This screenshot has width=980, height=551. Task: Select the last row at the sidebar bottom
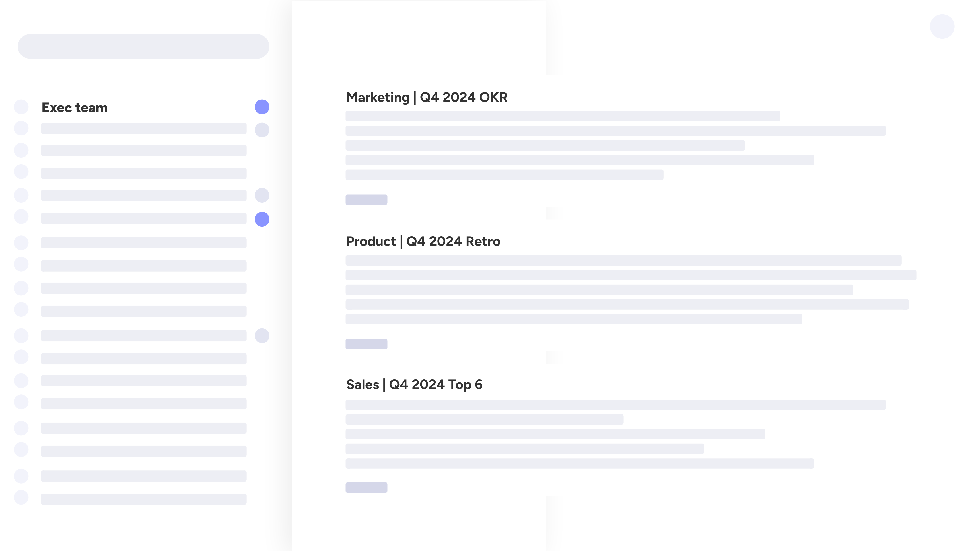(143, 499)
